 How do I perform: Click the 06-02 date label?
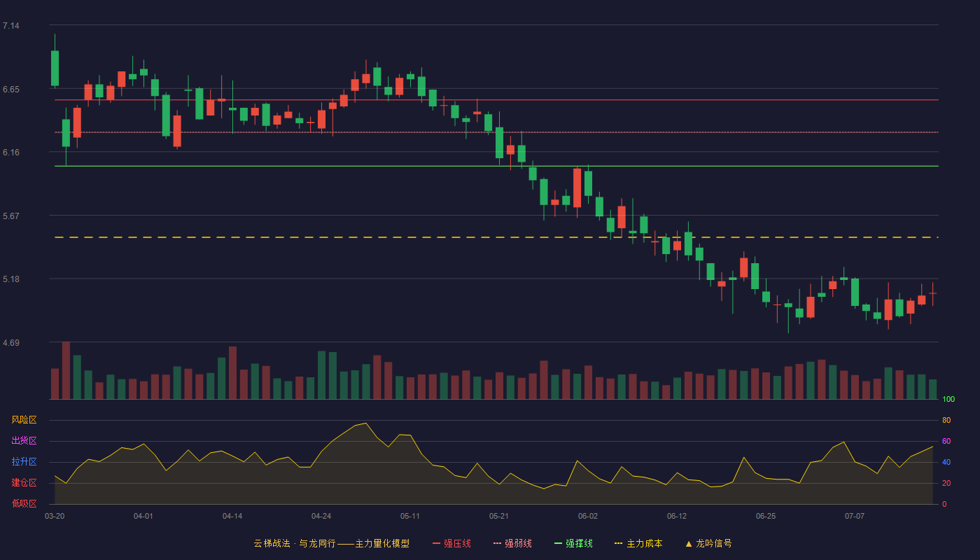(588, 516)
